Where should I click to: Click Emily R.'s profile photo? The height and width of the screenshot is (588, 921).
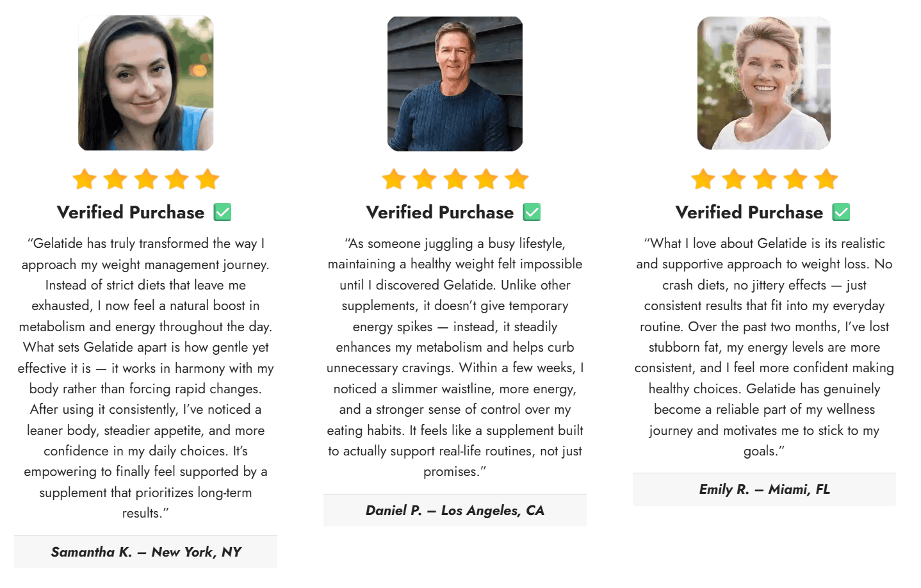[763, 83]
